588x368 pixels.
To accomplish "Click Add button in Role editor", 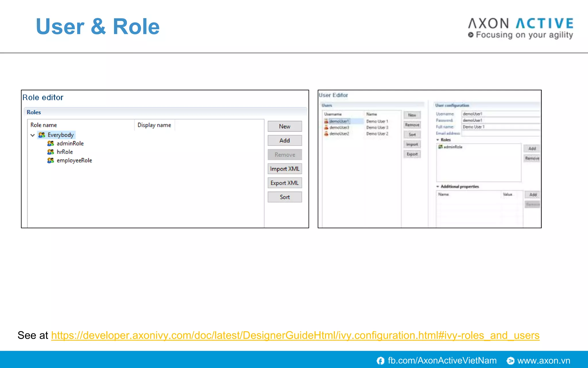I will (285, 140).
